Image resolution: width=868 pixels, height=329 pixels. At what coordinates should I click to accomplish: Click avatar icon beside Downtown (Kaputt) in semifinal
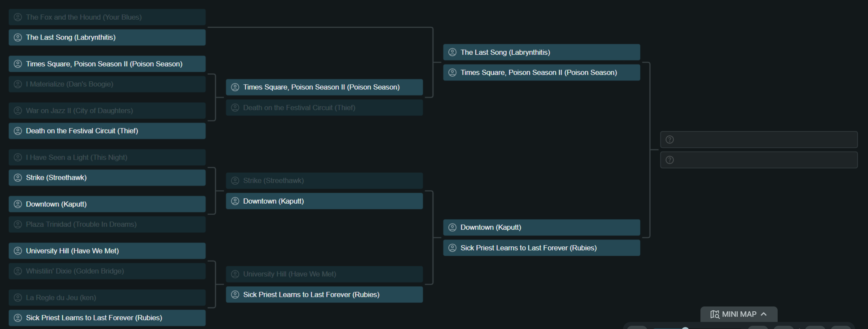tap(452, 228)
